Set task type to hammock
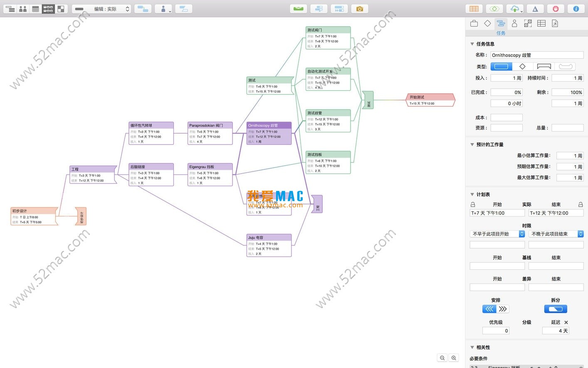588x368 pixels. pos(566,66)
